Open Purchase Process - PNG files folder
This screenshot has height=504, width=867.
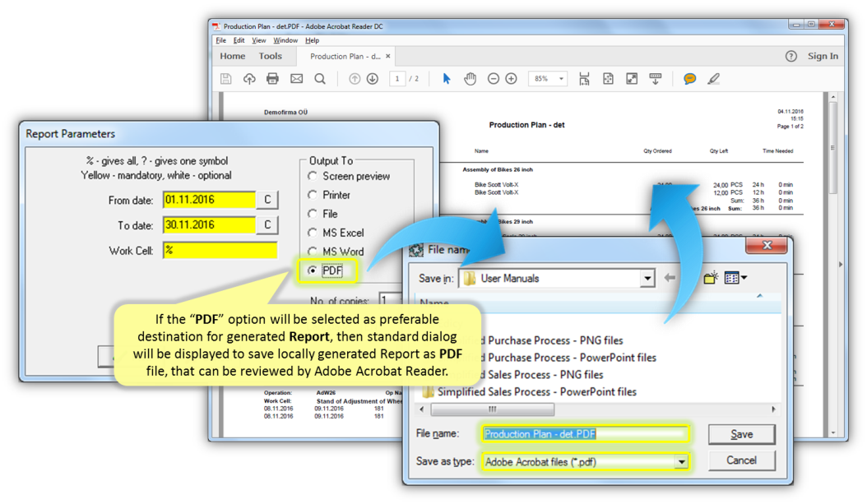click(555, 340)
